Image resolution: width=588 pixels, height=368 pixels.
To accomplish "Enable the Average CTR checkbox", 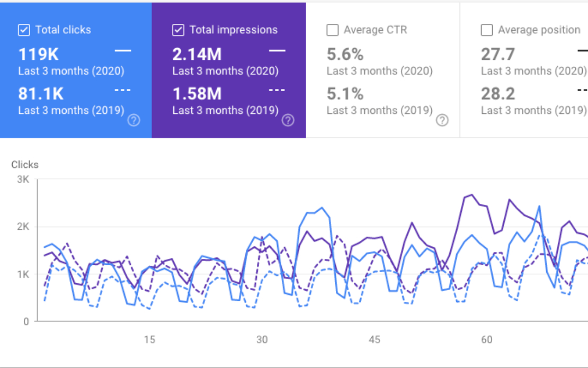I will tap(332, 30).
